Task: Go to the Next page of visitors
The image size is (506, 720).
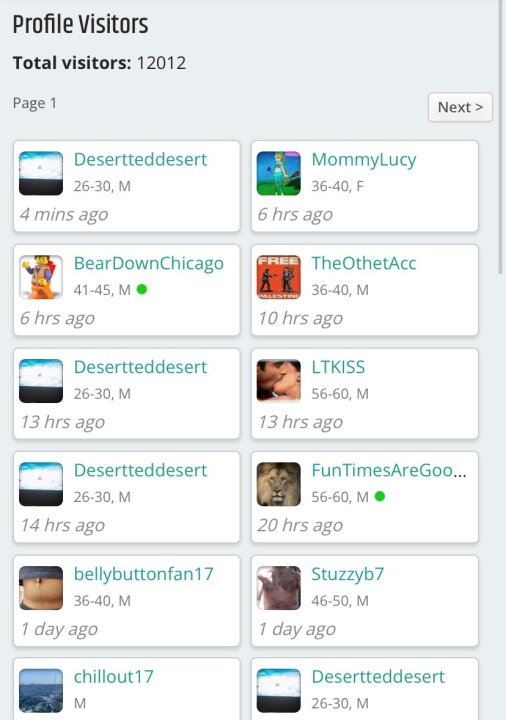Action: 460,107
